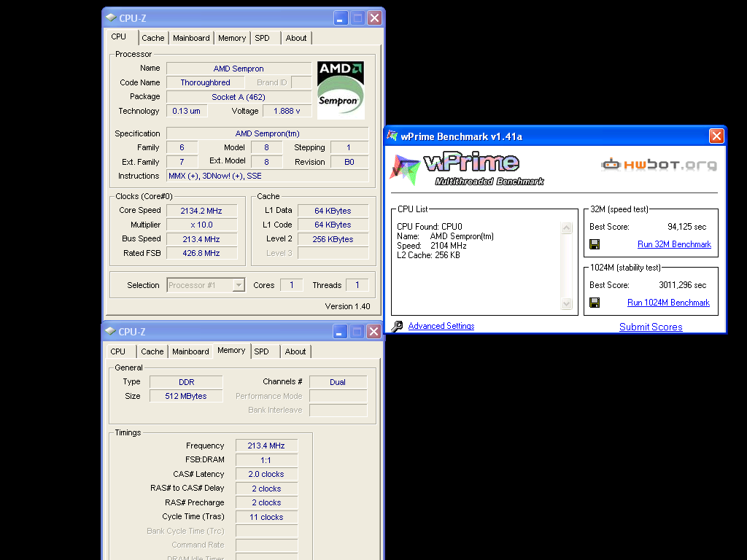Open Memory tab in top CPU-Z window
This screenshot has height=560, width=747.
coord(232,38)
